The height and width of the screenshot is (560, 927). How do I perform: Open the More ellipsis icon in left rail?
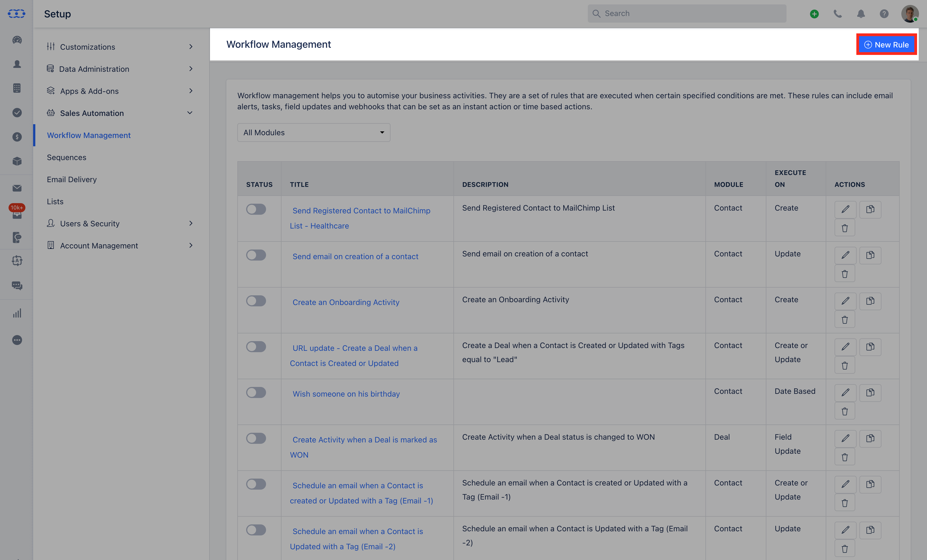[x=17, y=340]
